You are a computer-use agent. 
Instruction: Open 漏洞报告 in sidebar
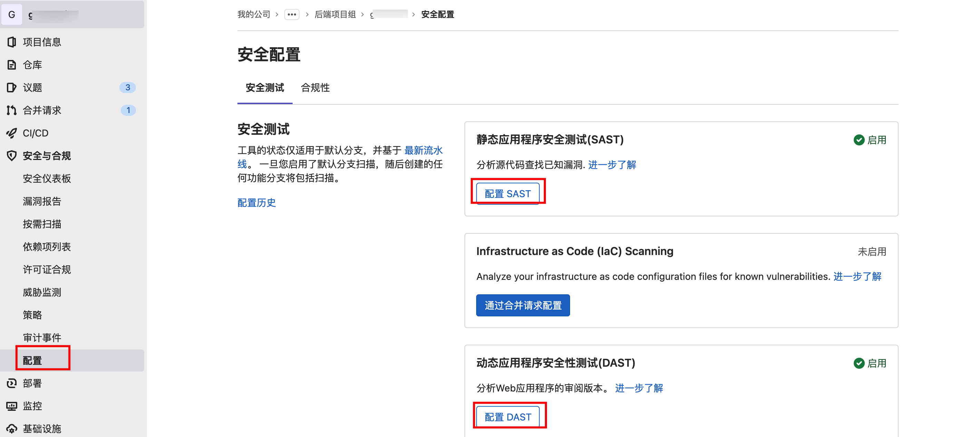42,201
